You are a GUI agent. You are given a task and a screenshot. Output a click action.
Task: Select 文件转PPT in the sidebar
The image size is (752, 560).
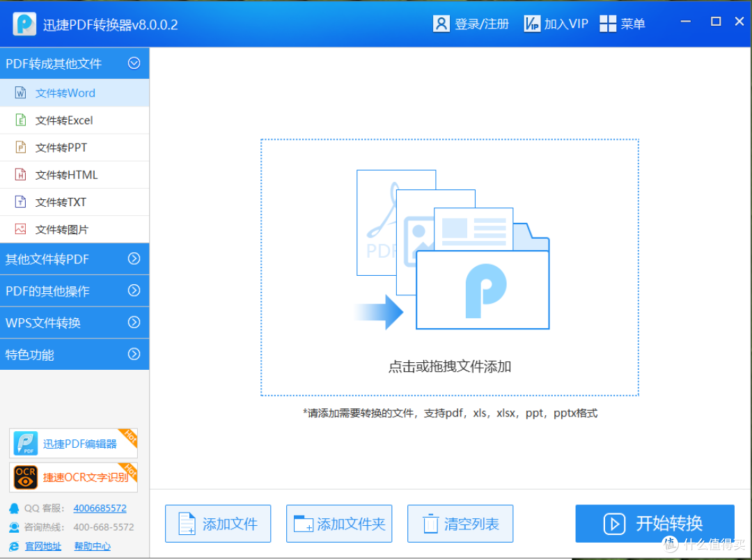[x=75, y=148]
